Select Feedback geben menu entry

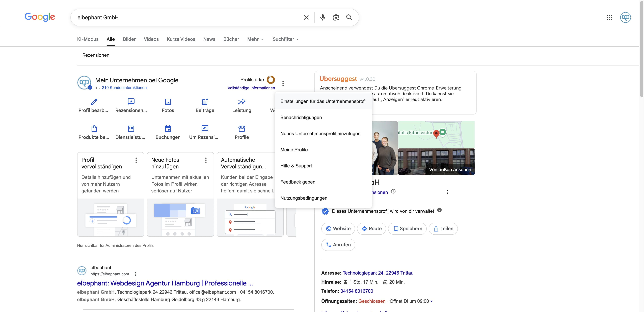[323, 182]
